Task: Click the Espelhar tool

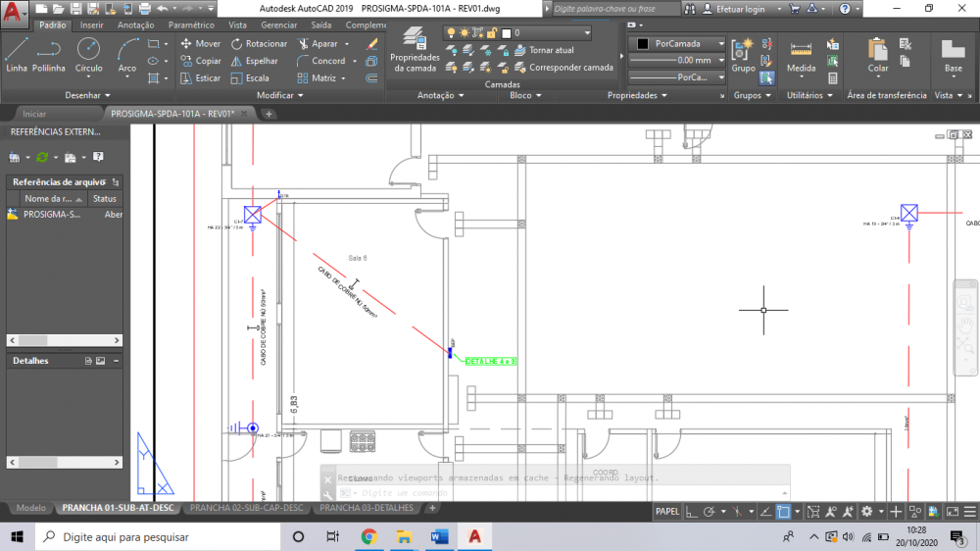Action: pos(255,61)
